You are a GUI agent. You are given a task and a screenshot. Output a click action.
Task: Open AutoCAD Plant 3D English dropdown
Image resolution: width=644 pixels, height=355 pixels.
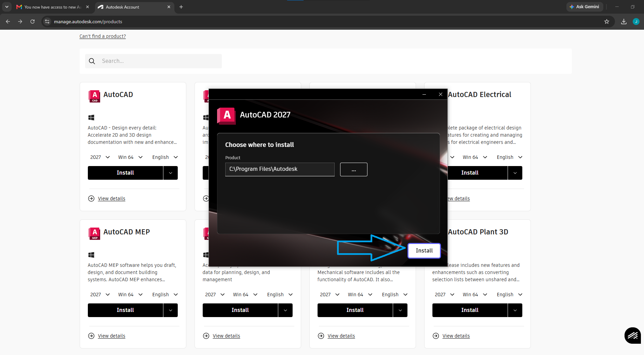510,295
